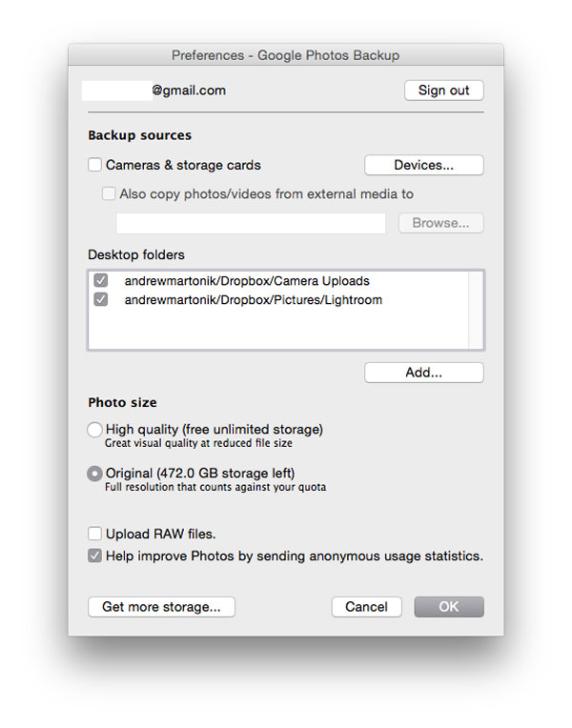Confirm preferences with OK

449,607
